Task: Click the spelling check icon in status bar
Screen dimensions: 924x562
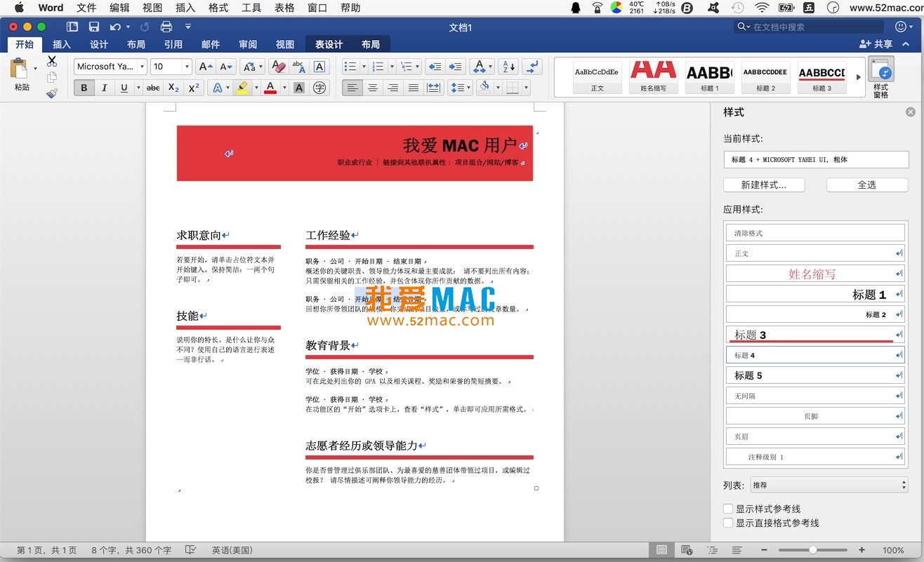Action: point(190,550)
